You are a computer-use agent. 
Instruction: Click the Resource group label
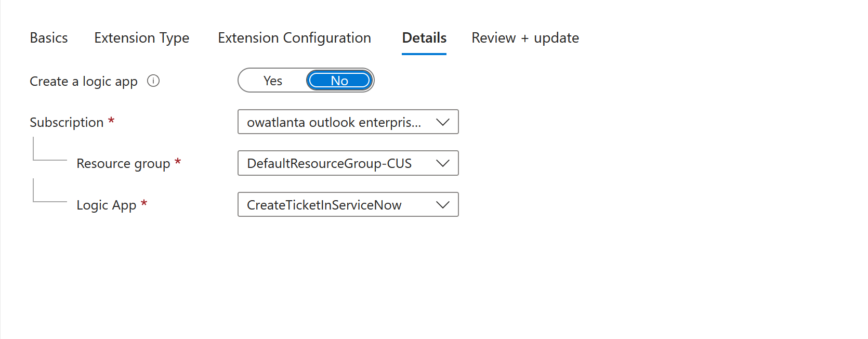coord(123,164)
